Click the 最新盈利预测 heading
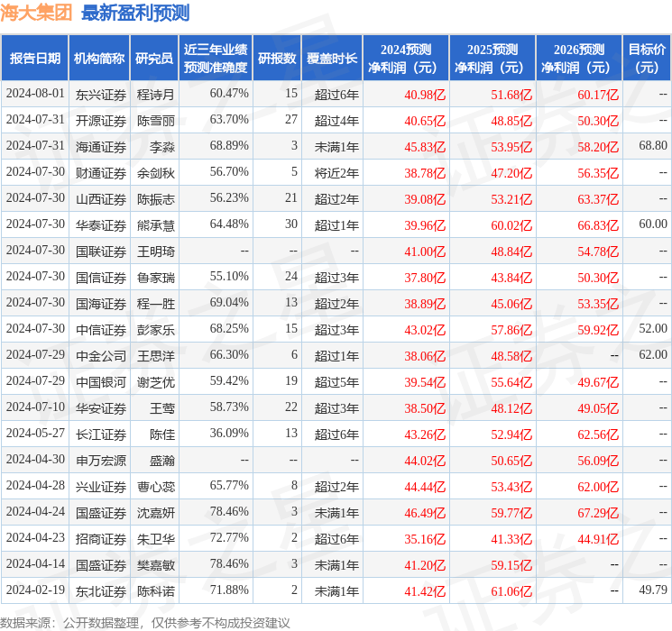This screenshot has height=631, width=672. [135, 13]
